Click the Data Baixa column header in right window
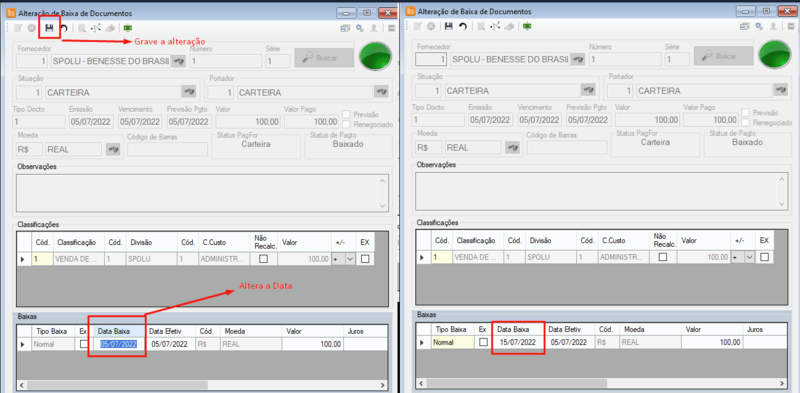This screenshot has width=800, height=393. coord(518,330)
